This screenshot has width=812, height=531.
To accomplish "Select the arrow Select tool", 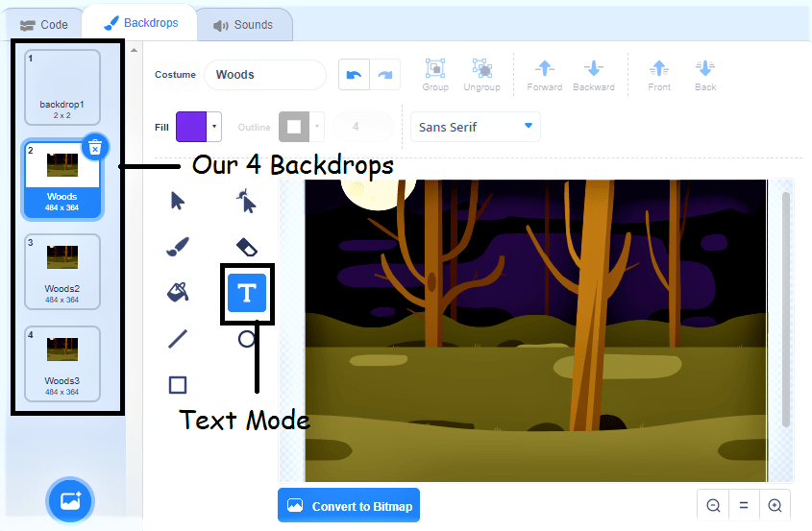I will (x=178, y=200).
